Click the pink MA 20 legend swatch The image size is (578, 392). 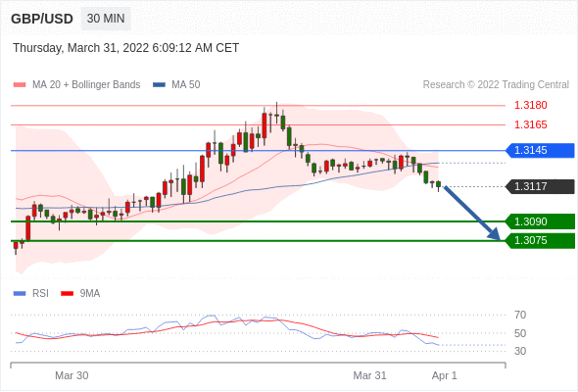tap(20, 85)
